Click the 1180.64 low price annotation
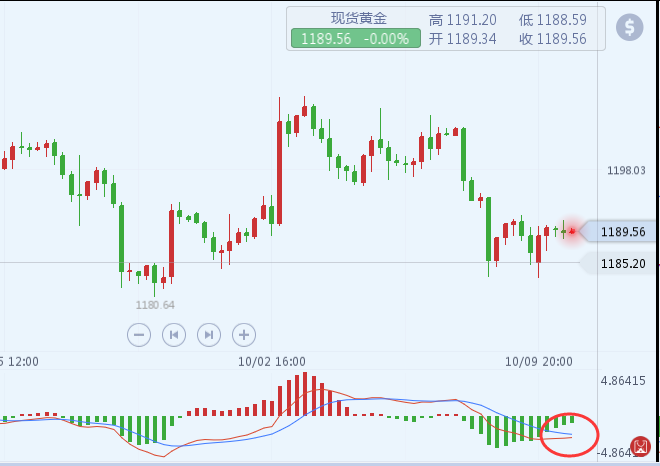 (x=155, y=304)
